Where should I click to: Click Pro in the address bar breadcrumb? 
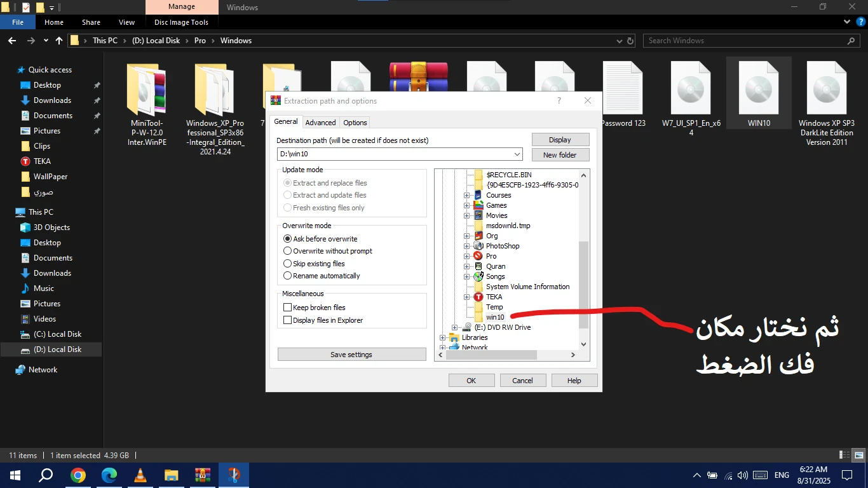pyautogui.click(x=200, y=41)
